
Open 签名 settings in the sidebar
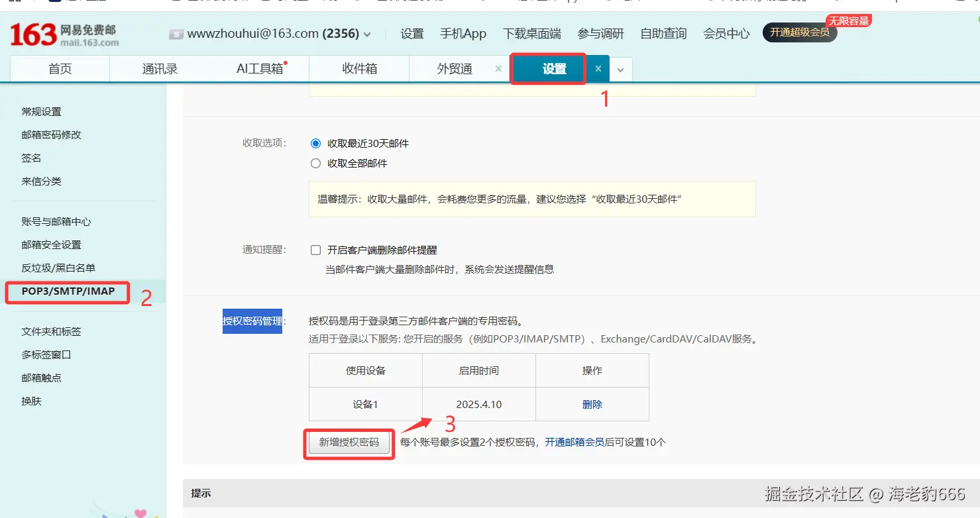click(x=31, y=158)
